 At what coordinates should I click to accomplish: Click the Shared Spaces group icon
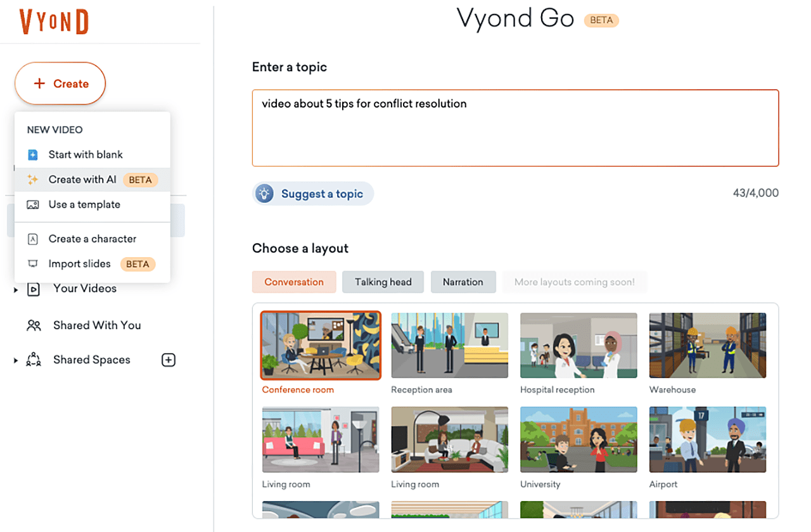click(x=34, y=360)
